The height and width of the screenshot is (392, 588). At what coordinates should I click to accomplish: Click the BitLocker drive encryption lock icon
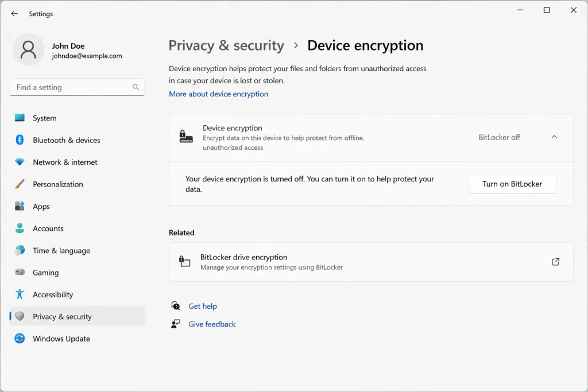point(184,261)
